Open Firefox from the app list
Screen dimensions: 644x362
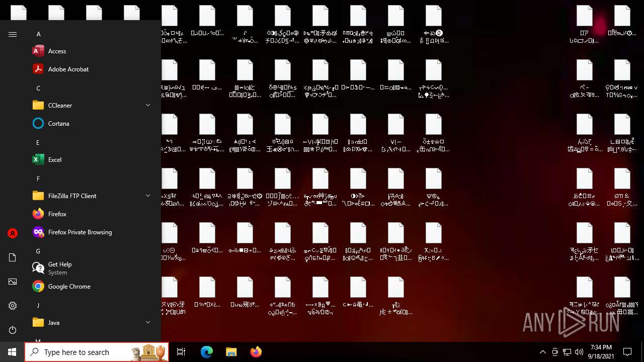point(91,214)
